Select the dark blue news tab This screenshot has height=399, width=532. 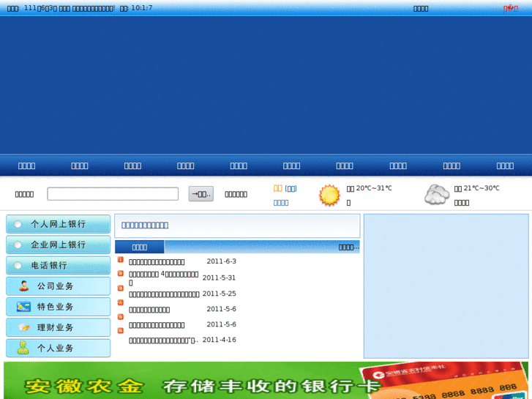[x=140, y=247]
